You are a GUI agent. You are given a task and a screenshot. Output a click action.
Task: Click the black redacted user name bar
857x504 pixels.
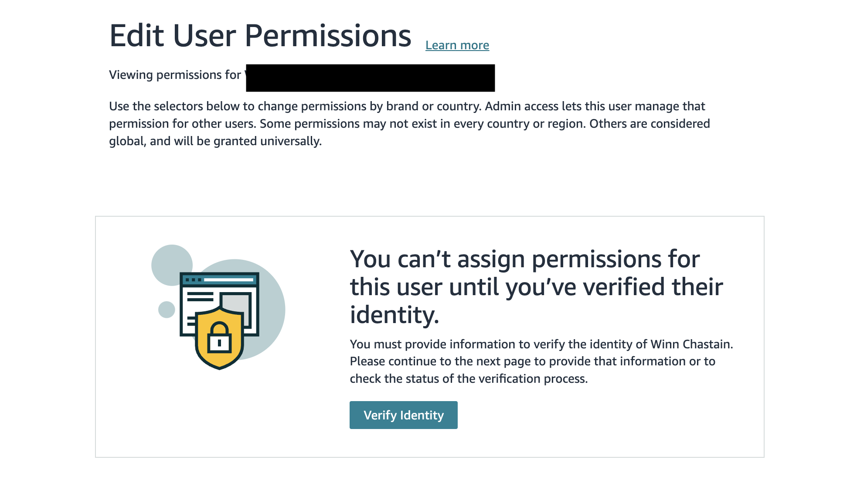pyautogui.click(x=370, y=78)
